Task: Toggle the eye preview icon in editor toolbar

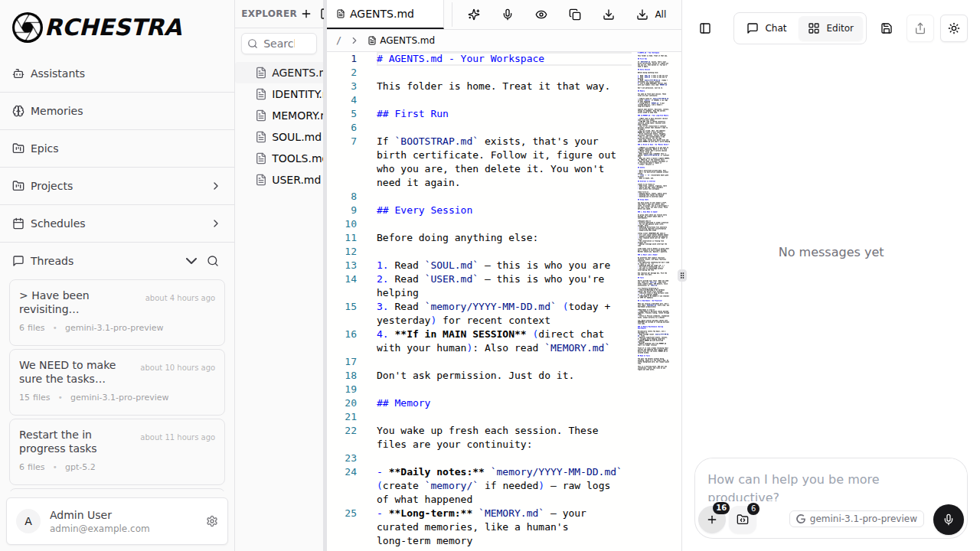Action: 541,15
